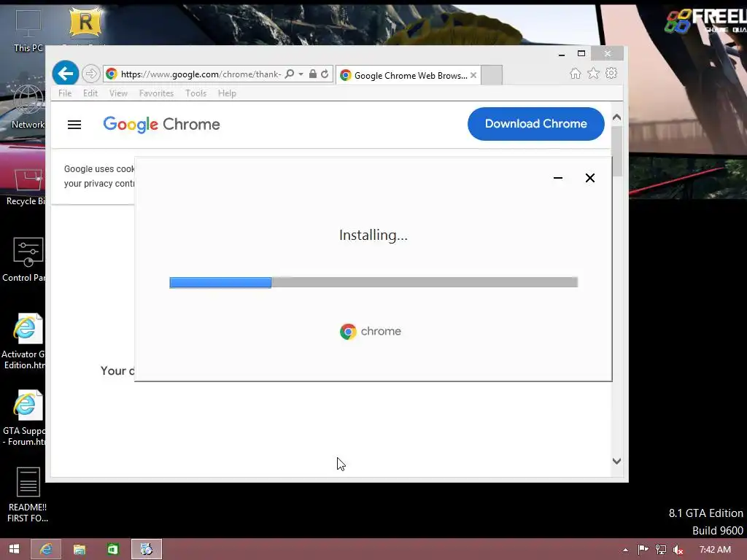Open the Tools menu
The image size is (747, 560).
[196, 93]
